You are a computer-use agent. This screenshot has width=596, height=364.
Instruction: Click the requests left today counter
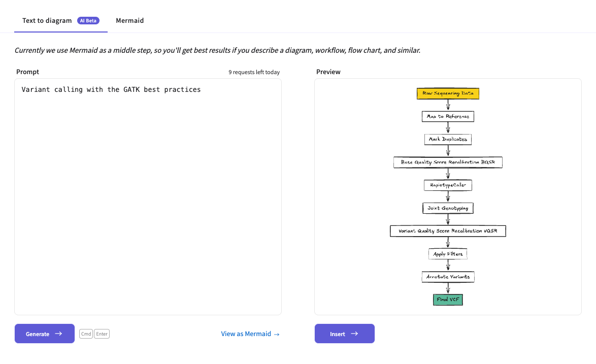[254, 72]
